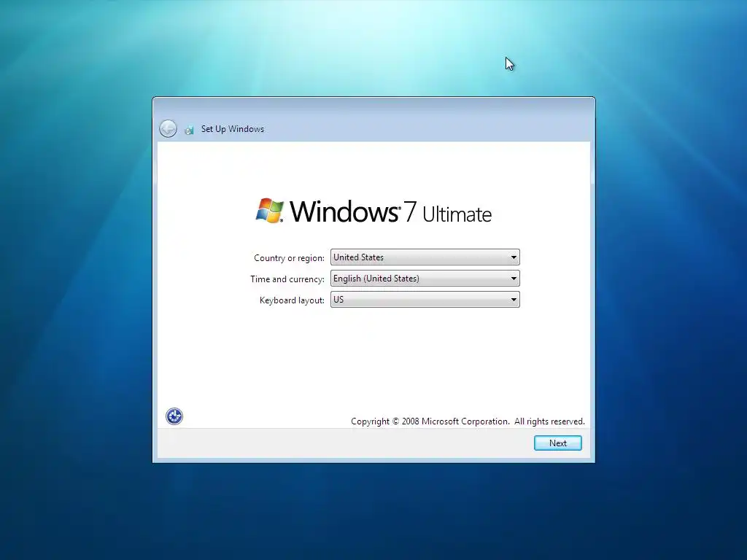Open the Country or region dropdown
The width and height of the screenshot is (747, 560).
tap(425, 257)
